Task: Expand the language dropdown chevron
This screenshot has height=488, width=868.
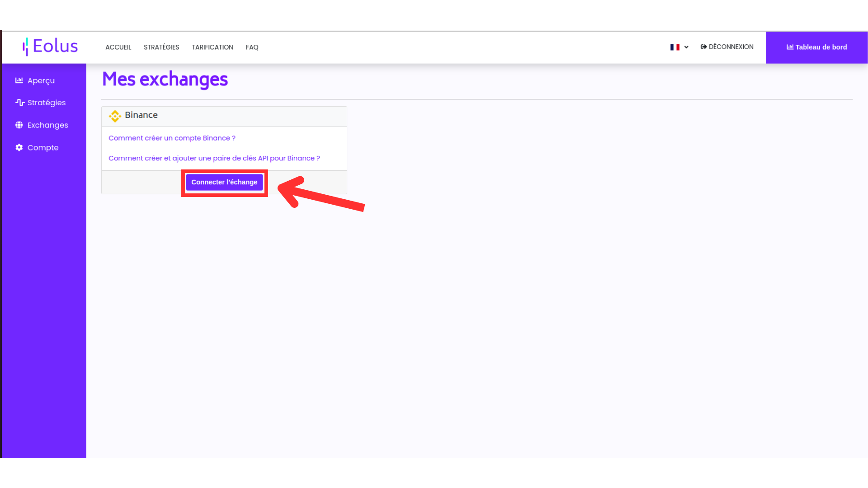Action: coord(686,47)
